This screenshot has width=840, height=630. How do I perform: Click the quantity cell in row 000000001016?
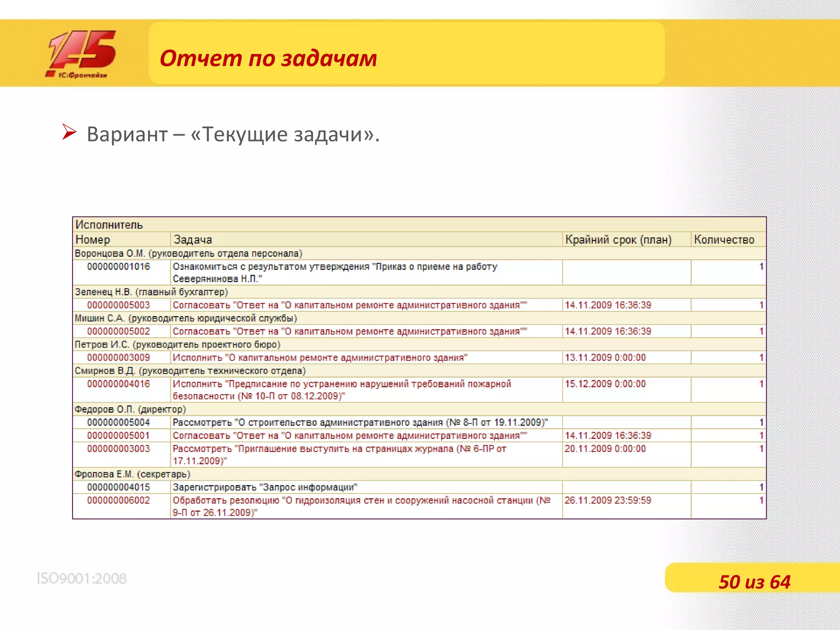click(728, 273)
